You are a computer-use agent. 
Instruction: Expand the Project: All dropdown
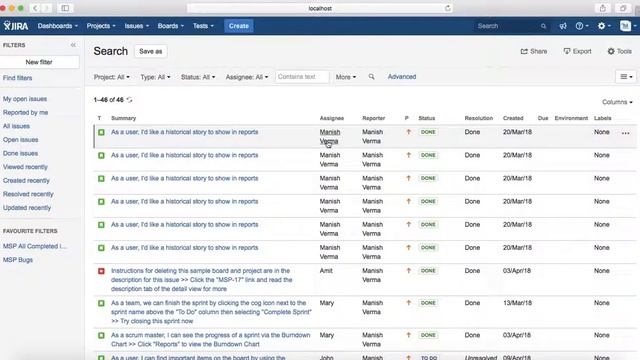tap(111, 77)
